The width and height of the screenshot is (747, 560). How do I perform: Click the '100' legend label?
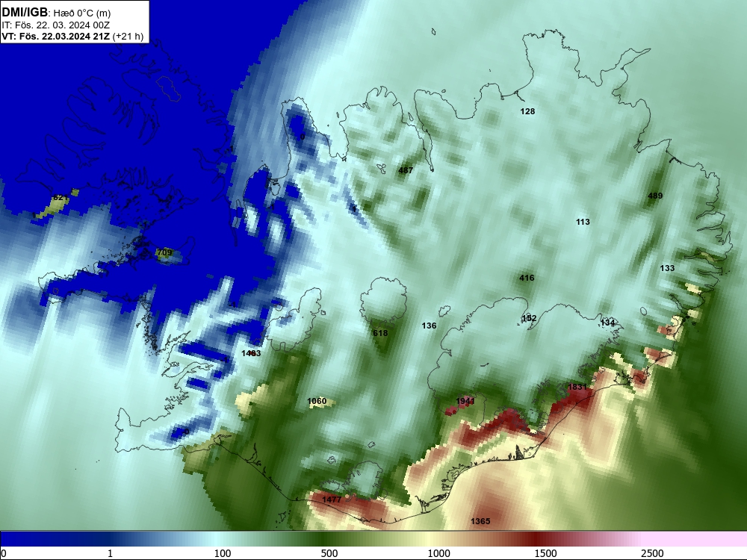(x=223, y=553)
